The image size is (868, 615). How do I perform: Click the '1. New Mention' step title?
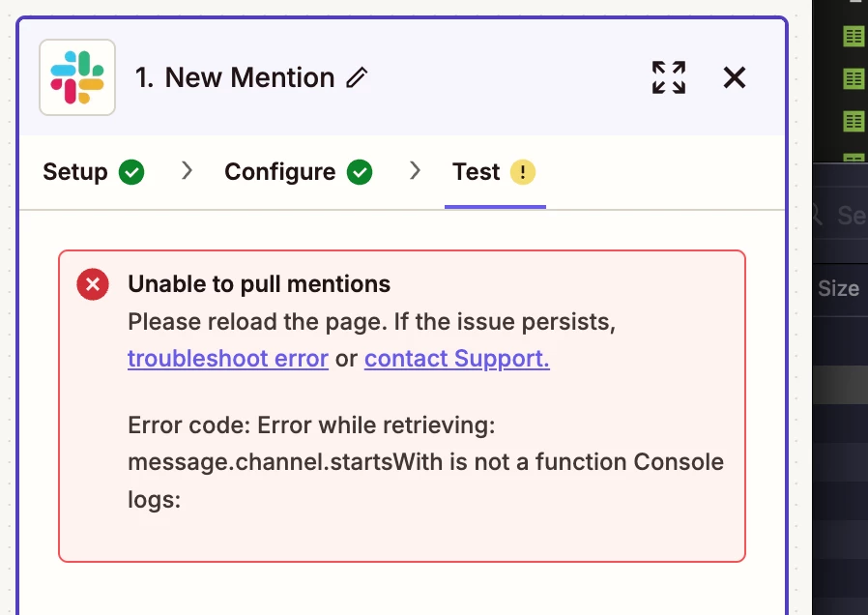pos(235,77)
